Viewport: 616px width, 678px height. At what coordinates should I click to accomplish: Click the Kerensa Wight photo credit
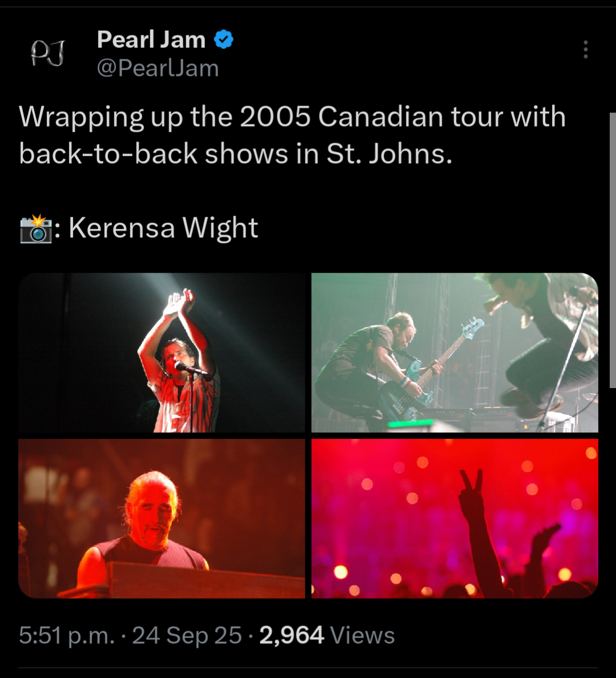point(163,228)
